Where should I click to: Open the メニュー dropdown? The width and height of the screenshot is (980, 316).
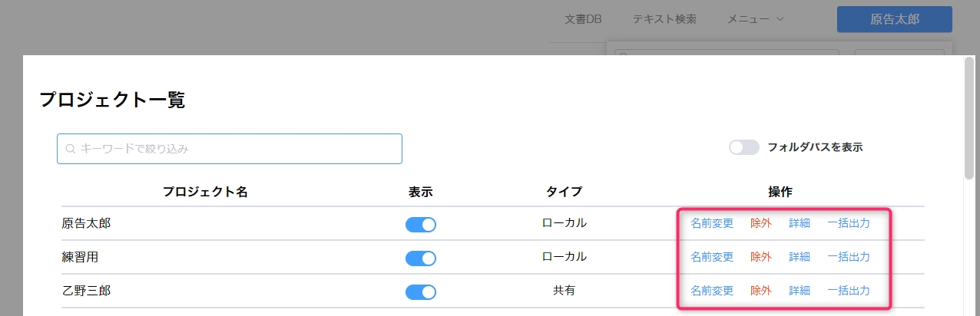[756, 19]
